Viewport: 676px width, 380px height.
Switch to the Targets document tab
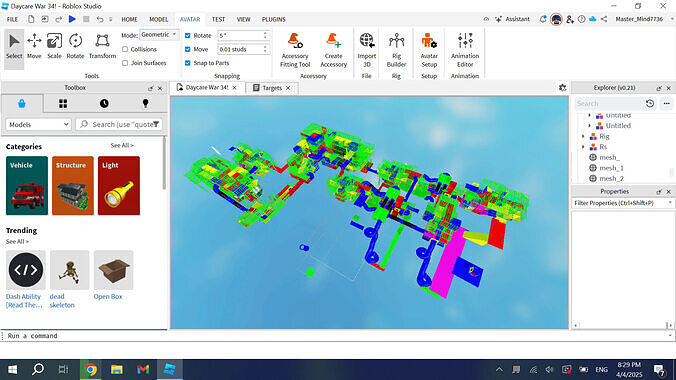point(271,88)
